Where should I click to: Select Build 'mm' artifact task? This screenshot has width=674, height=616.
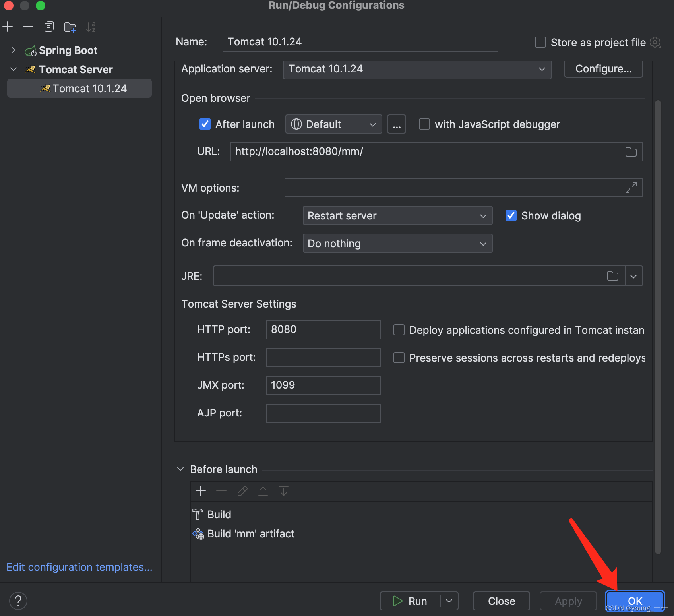[244, 534]
